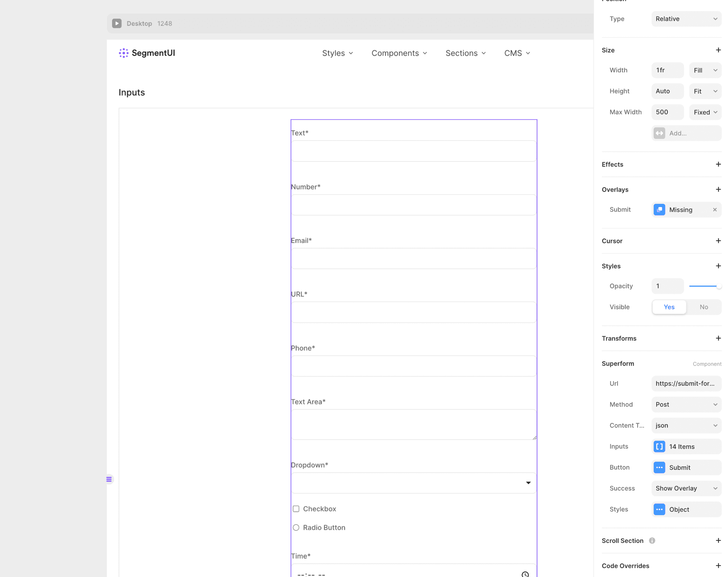The width and height of the screenshot is (728, 577).
Task: Remove the Missing Submit overlay with the x
Action: [715, 210]
